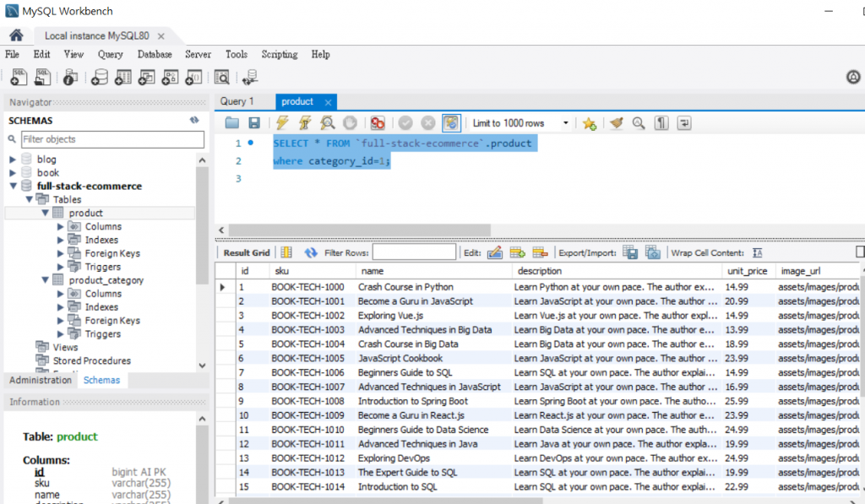The image size is (865, 504).
Task: Beautify the query broom icon
Action: pyautogui.click(x=616, y=123)
